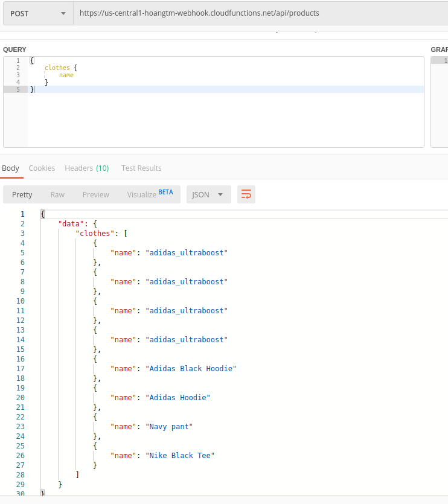
Task: Click the "data" key in response
Action: pos(71,224)
